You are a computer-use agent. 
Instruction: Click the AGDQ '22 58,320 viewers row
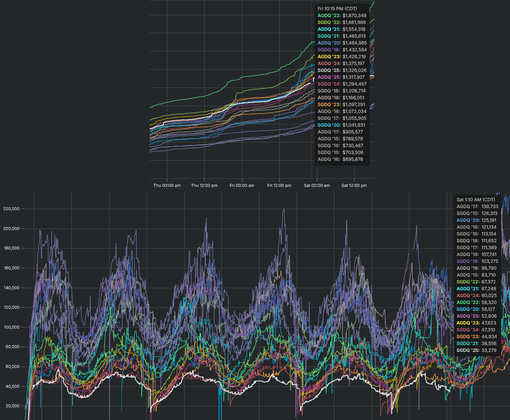(476, 302)
